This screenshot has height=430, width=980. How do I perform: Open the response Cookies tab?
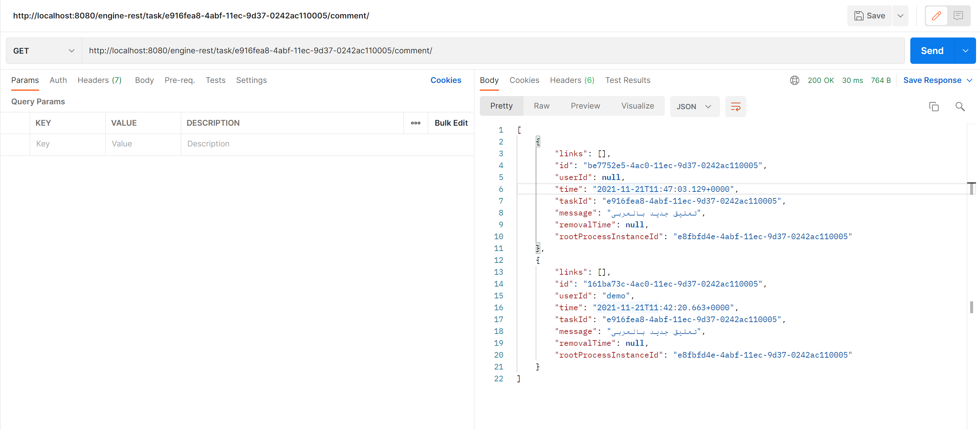(x=524, y=80)
